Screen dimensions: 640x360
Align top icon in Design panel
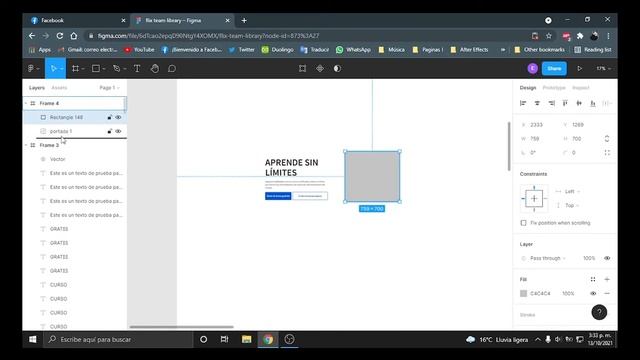(x=565, y=103)
